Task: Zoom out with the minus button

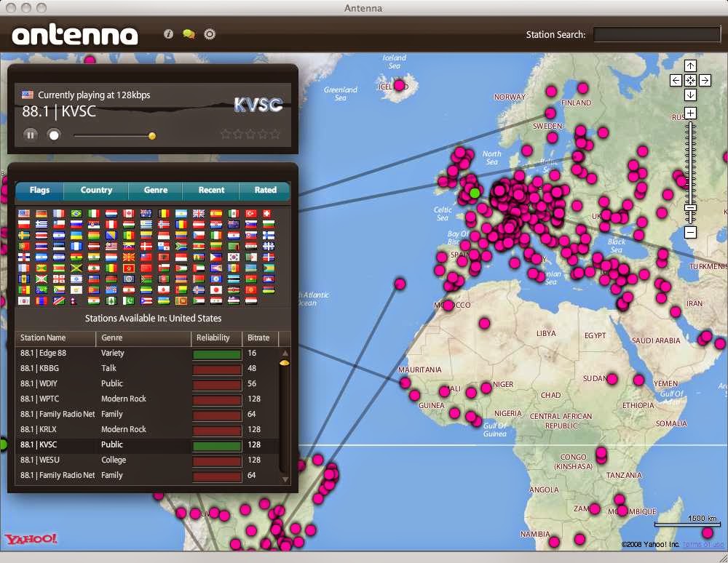Action: [x=690, y=232]
